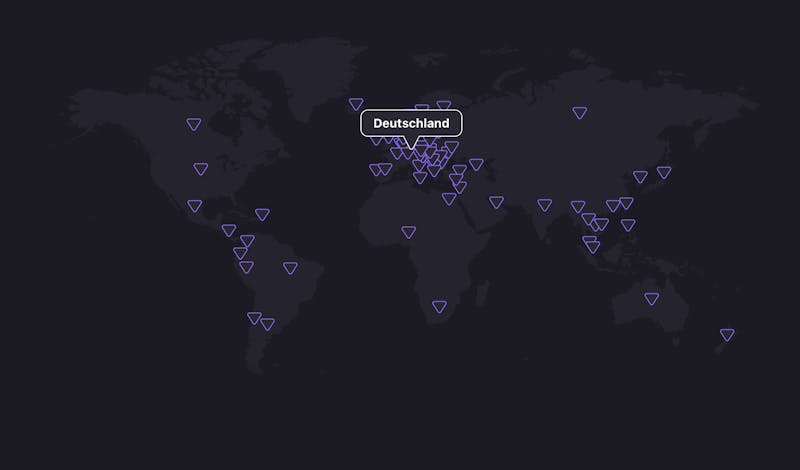Pick the Argentina server marker
This screenshot has width=800, height=470.
267,324
